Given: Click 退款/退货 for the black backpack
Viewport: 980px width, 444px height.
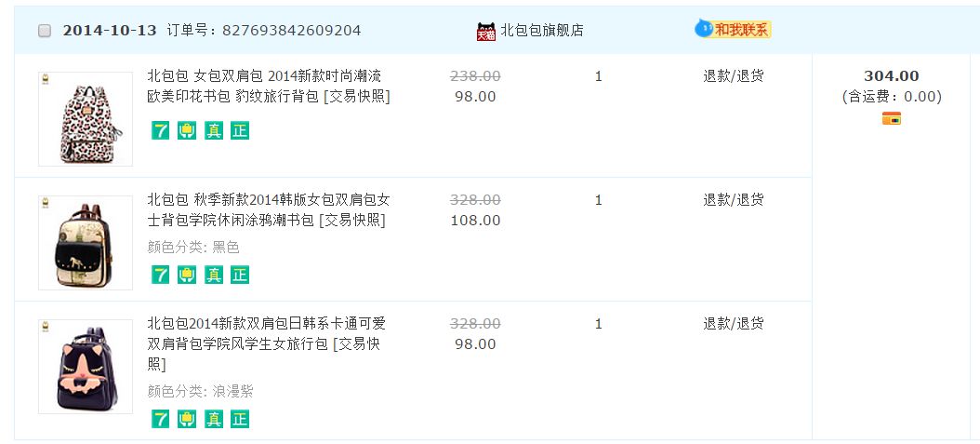Looking at the screenshot, I should click(733, 200).
